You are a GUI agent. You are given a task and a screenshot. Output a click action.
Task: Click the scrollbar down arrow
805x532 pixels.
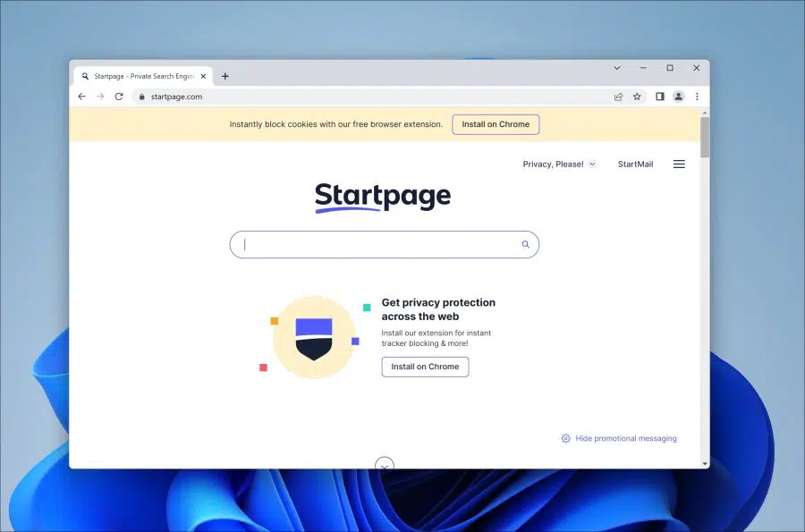coord(705,464)
